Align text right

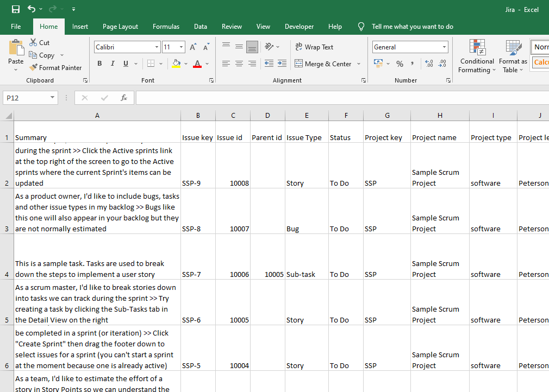coord(252,64)
